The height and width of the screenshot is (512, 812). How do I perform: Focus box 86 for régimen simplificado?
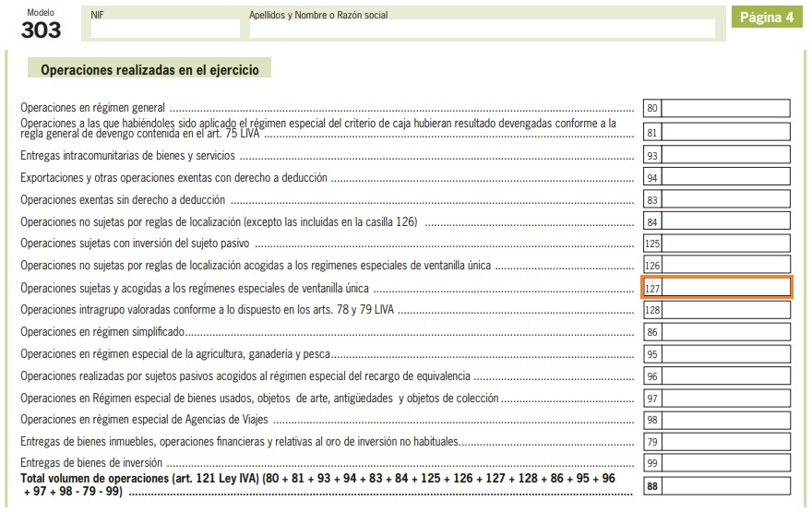725,331
